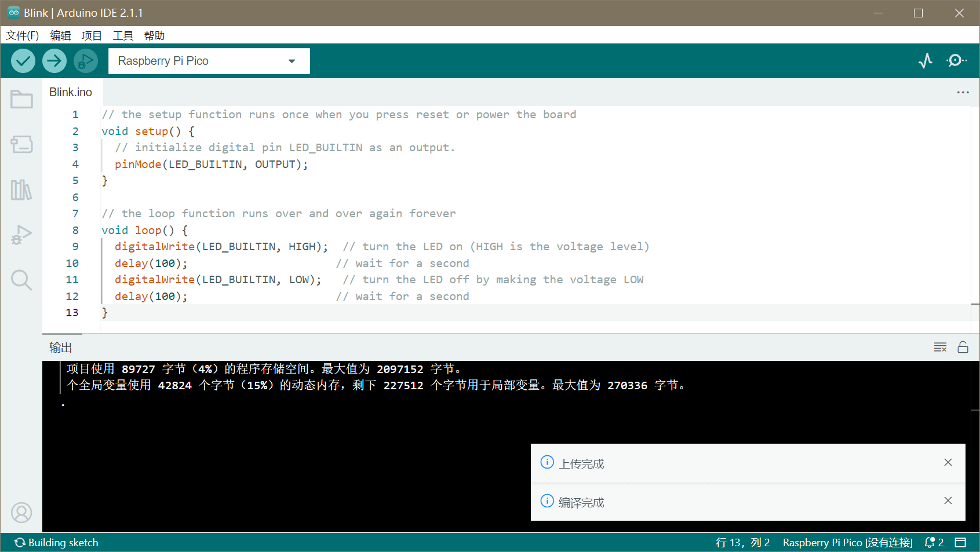Open the 项目 menu
980x552 pixels.
coord(92,35)
